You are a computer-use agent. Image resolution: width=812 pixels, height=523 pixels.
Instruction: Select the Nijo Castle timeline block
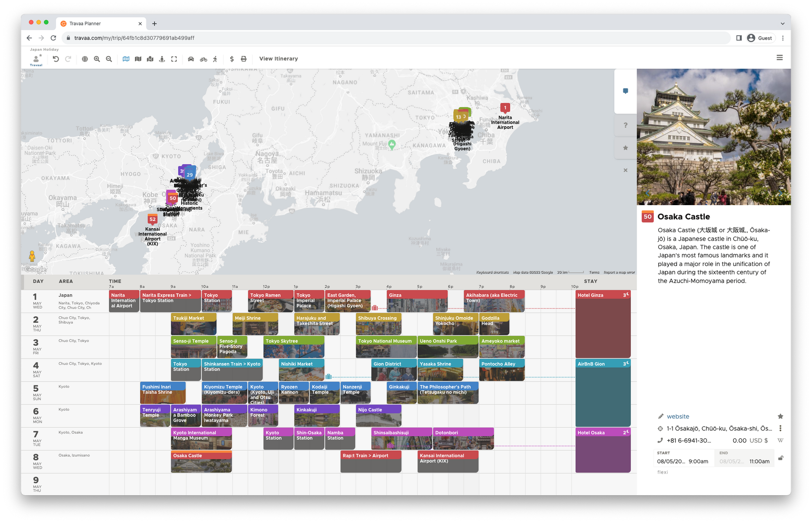[x=379, y=416]
